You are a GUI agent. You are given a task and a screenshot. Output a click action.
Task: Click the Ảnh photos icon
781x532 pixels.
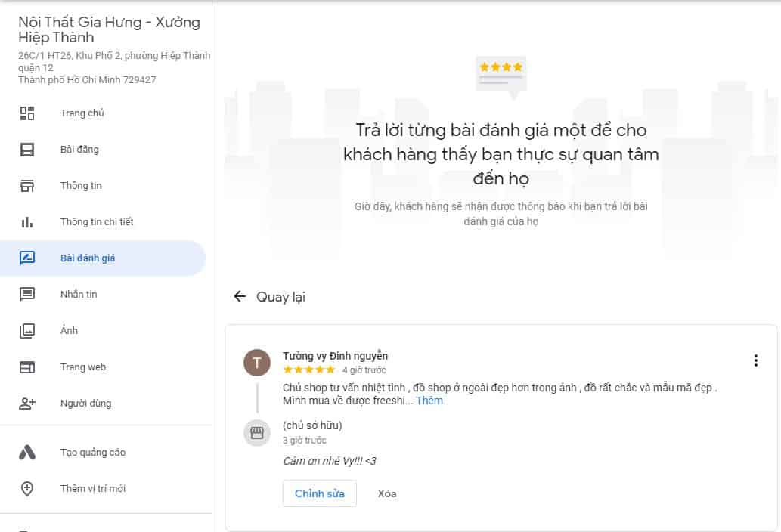pyautogui.click(x=28, y=330)
